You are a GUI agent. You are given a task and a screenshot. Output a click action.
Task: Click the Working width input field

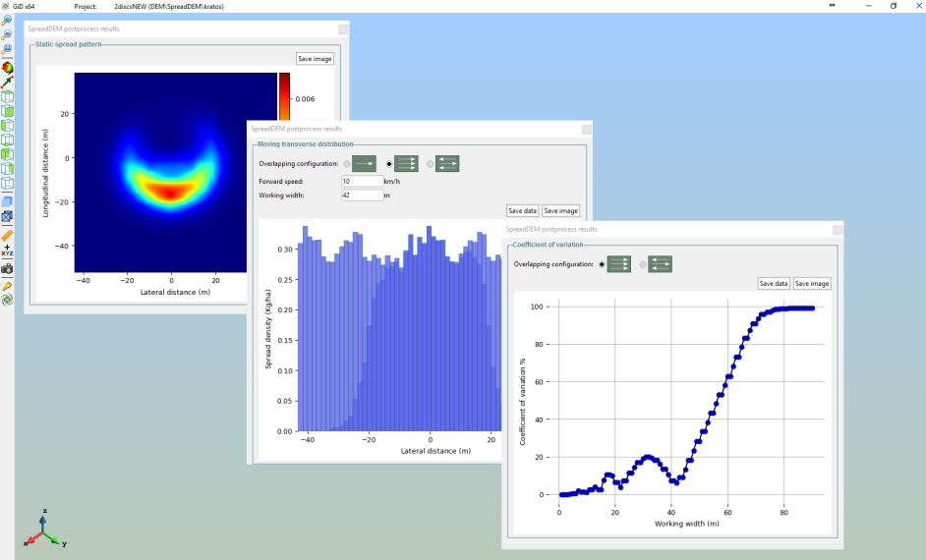(x=362, y=196)
